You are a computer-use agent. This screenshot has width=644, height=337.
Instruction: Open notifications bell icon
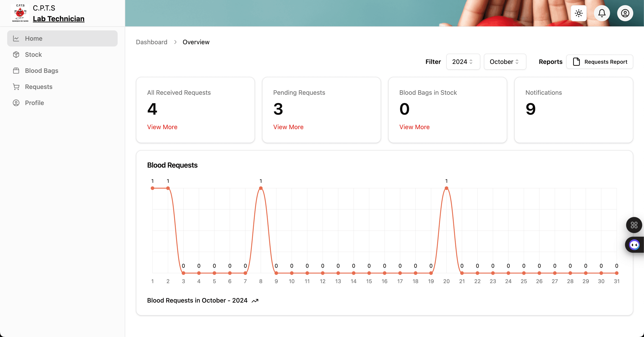[x=602, y=13]
